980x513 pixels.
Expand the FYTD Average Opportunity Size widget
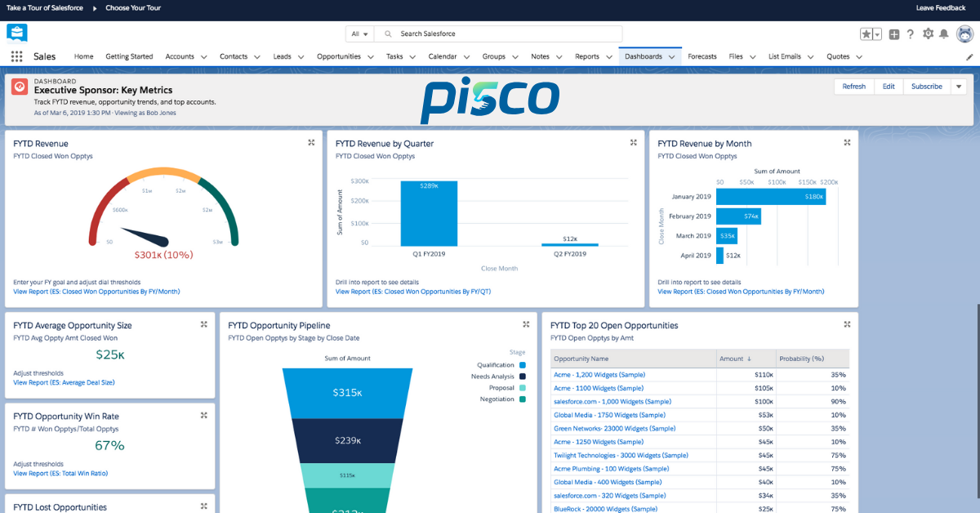tap(204, 324)
